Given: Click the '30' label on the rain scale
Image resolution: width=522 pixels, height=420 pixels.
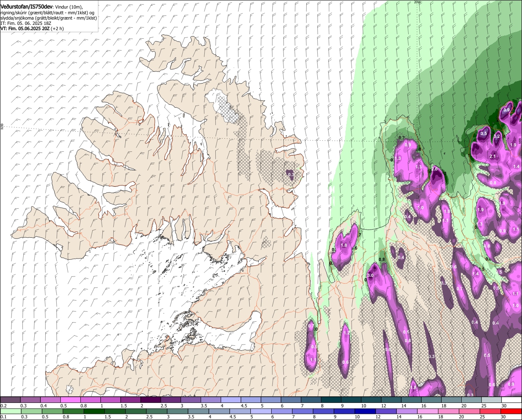Looking at the screenshot, I should (504, 417).
